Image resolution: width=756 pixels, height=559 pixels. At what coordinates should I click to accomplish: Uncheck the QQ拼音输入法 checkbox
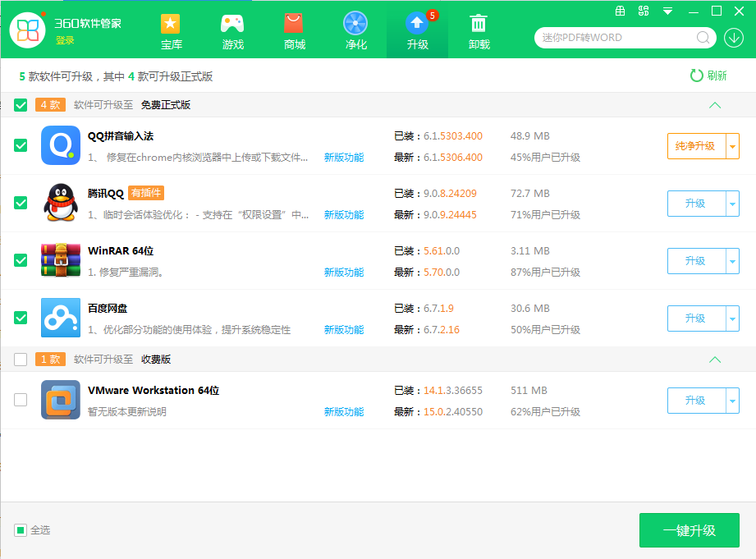21,145
